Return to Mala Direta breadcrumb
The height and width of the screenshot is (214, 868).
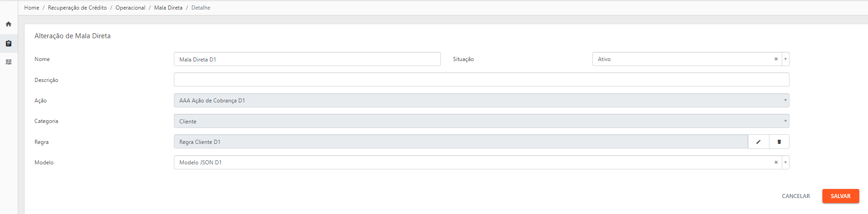click(x=168, y=8)
